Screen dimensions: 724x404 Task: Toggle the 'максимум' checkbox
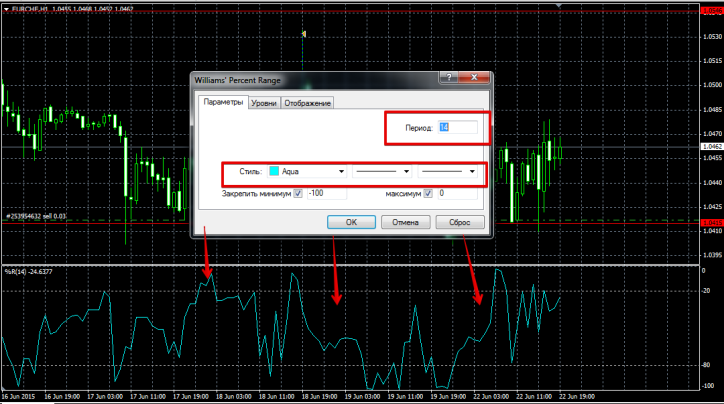(428, 193)
